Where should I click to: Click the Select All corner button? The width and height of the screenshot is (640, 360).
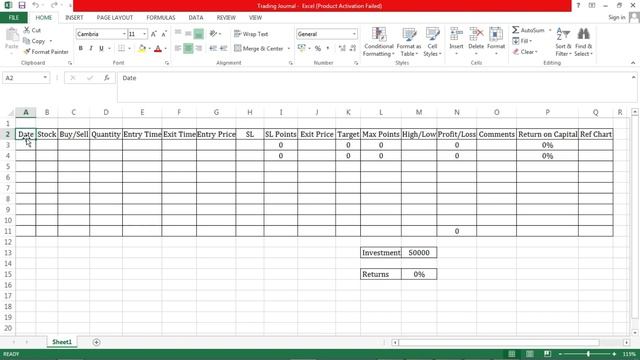[10, 113]
